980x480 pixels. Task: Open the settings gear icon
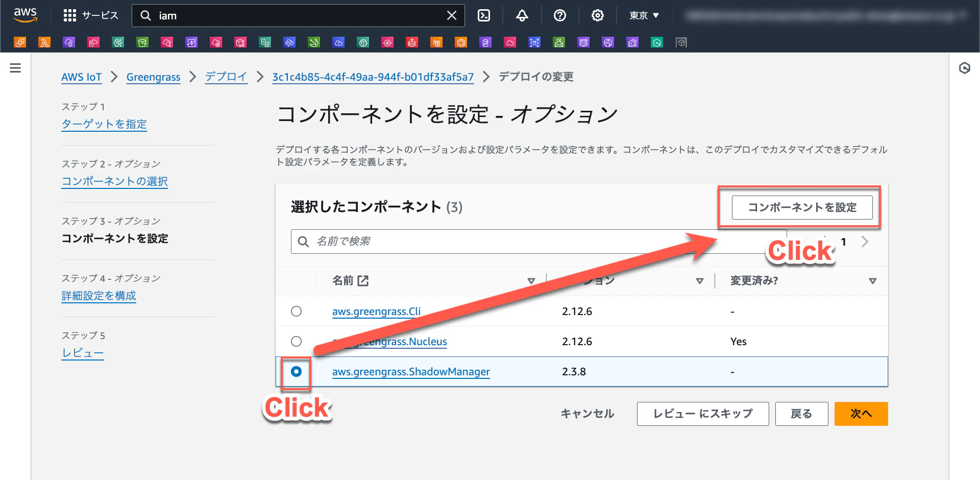pos(598,15)
